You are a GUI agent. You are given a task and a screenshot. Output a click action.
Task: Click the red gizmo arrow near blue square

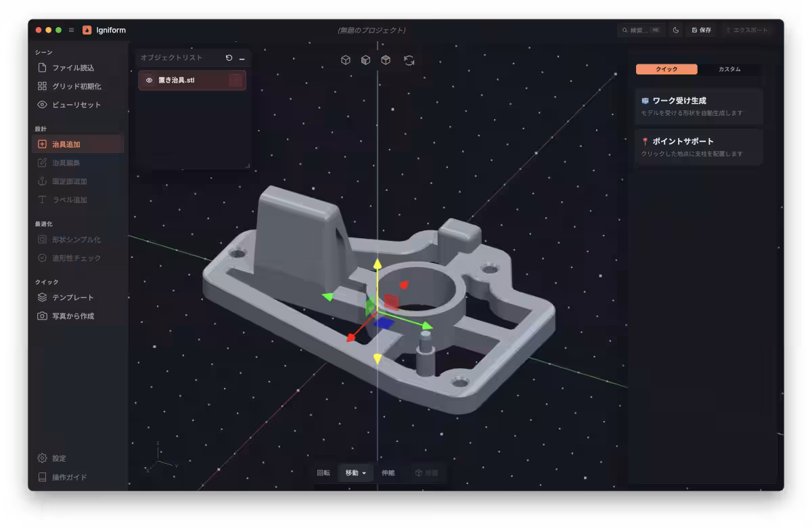coord(352,337)
